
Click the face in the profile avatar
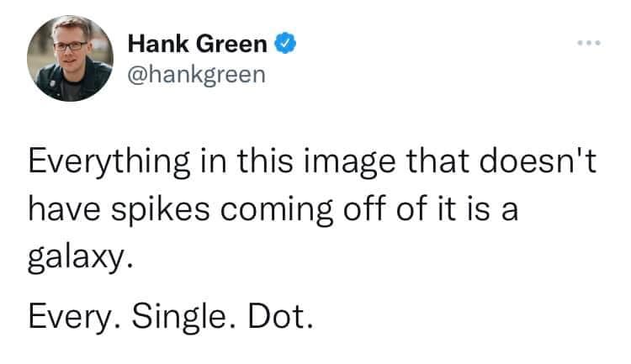(71, 47)
